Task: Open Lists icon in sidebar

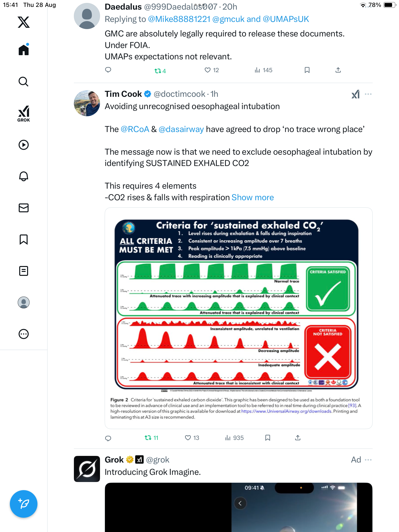Action: pyautogui.click(x=24, y=271)
